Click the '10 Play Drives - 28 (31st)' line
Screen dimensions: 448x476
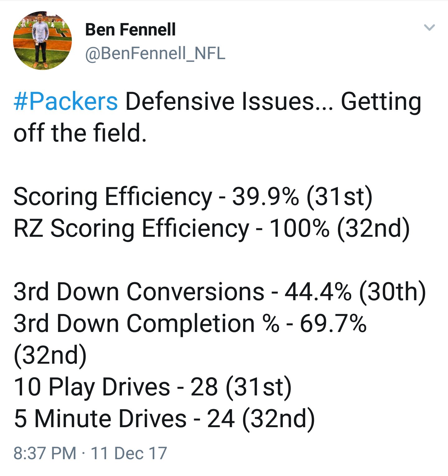[x=152, y=388]
